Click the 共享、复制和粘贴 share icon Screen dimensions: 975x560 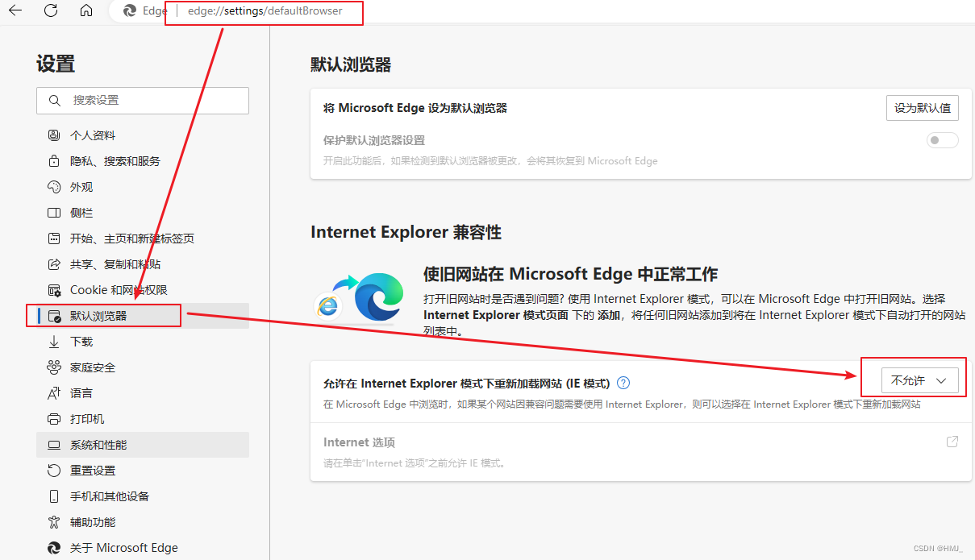click(x=54, y=264)
